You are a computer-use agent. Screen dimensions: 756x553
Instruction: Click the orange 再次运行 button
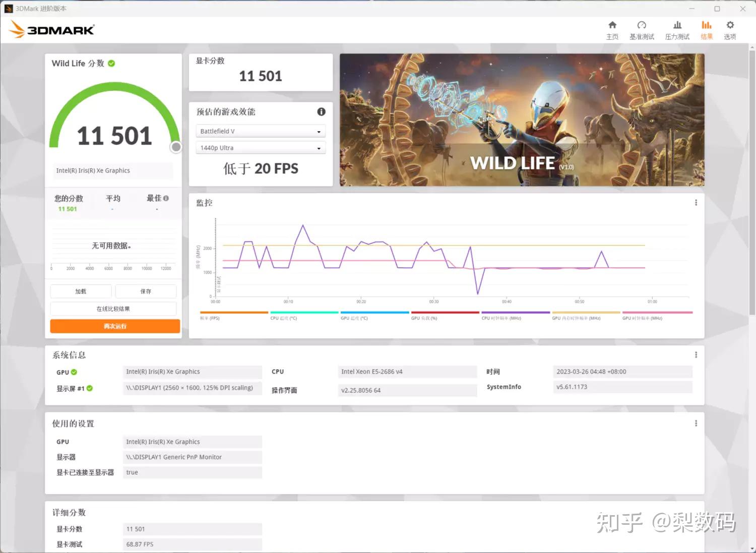click(x=114, y=326)
